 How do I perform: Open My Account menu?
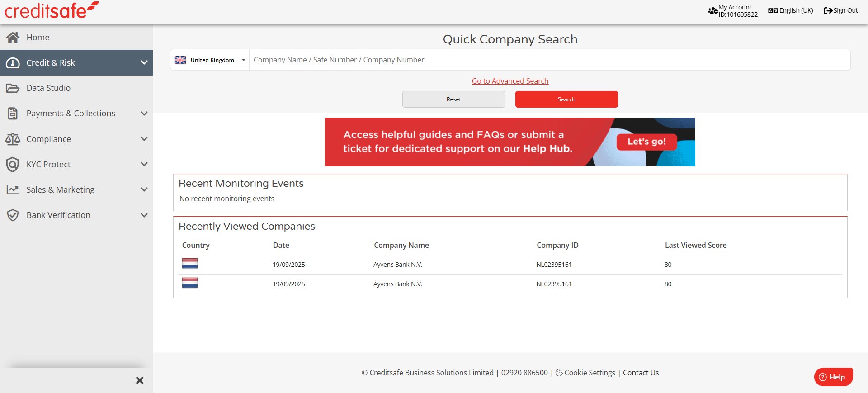[x=733, y=10]
